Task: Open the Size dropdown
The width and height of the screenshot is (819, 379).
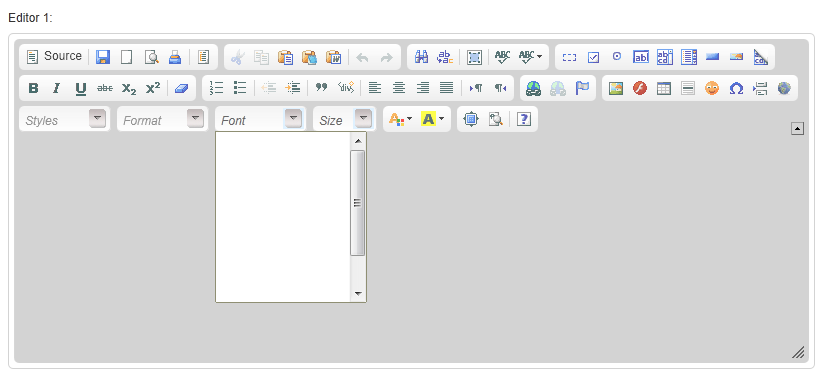Action: pyautogui.click(x=345, y=120)
